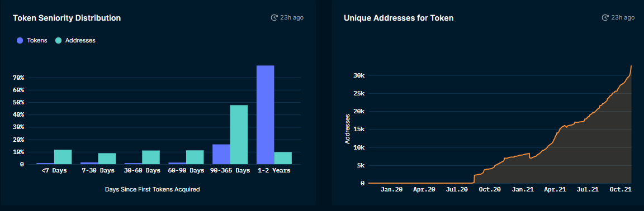
Task: Click the '23h ago' text on Unique Addresses chart
Action: pyautogui.click(x=623, y=18)
